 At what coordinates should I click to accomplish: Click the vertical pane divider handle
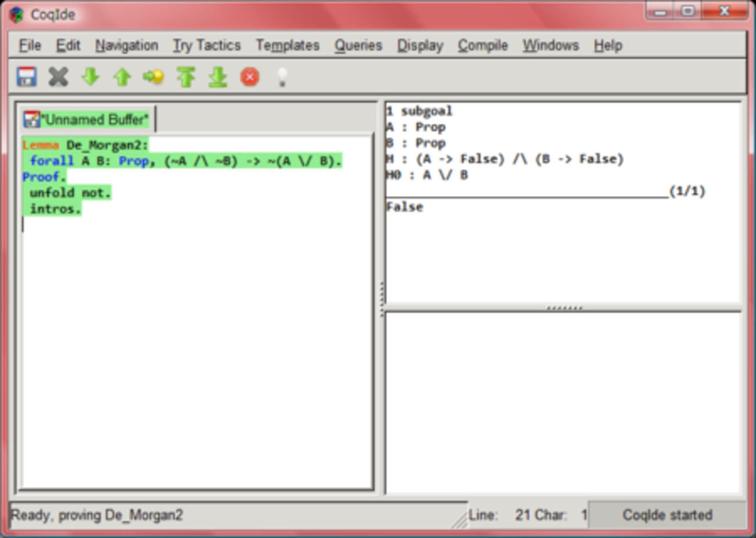[381, 298]
